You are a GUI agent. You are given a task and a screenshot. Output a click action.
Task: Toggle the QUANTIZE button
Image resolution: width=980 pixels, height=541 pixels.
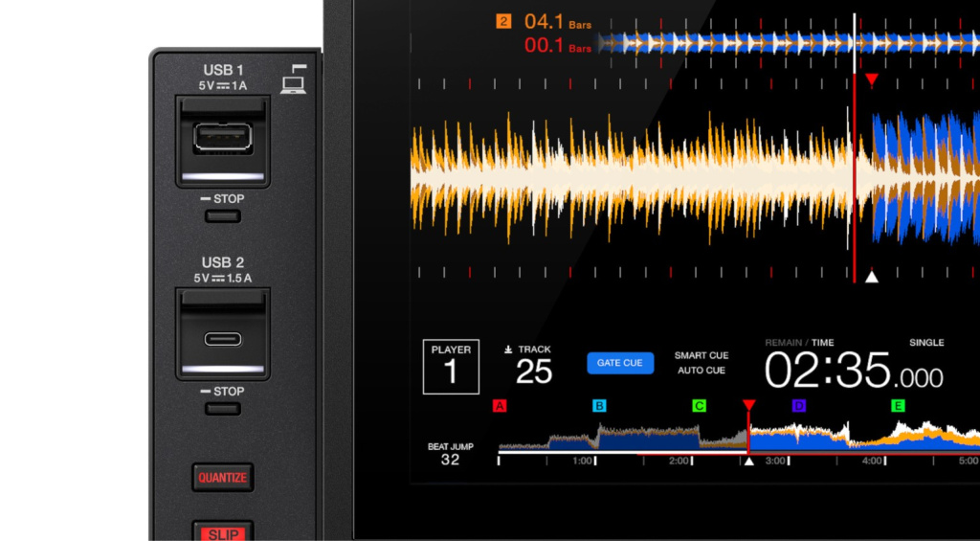[x=223, y=477]
